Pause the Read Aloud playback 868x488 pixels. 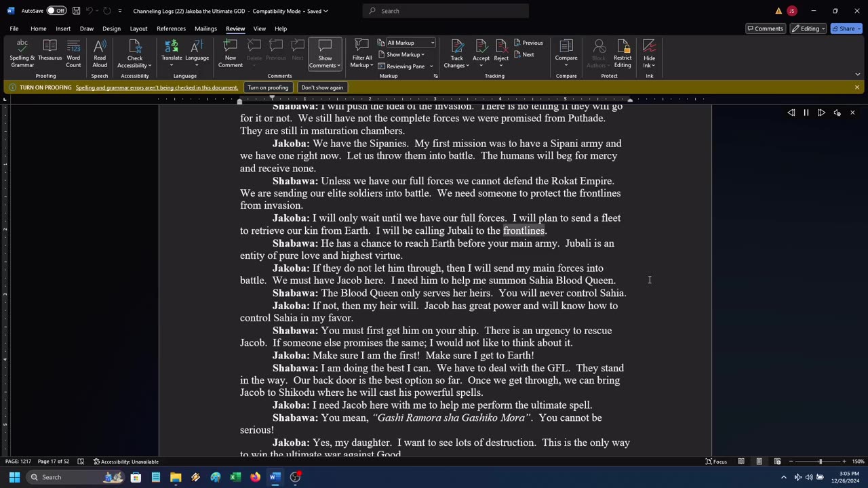(806, 113)
